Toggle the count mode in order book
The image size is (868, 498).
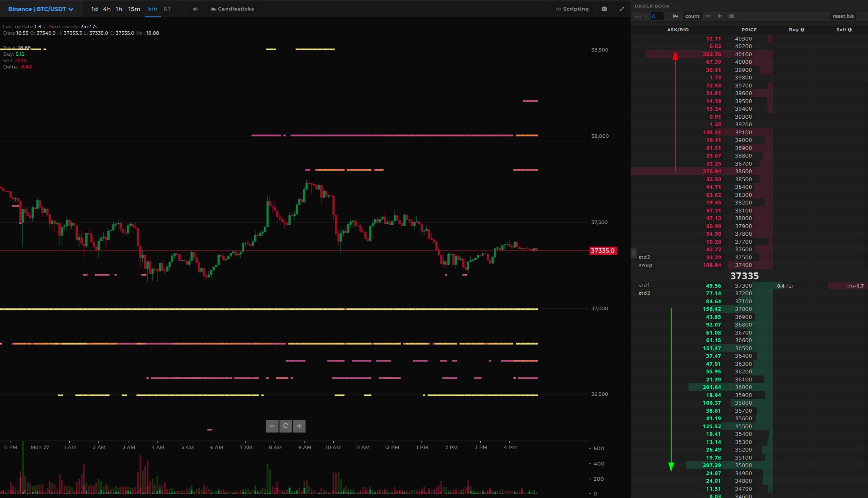(692, 16)
